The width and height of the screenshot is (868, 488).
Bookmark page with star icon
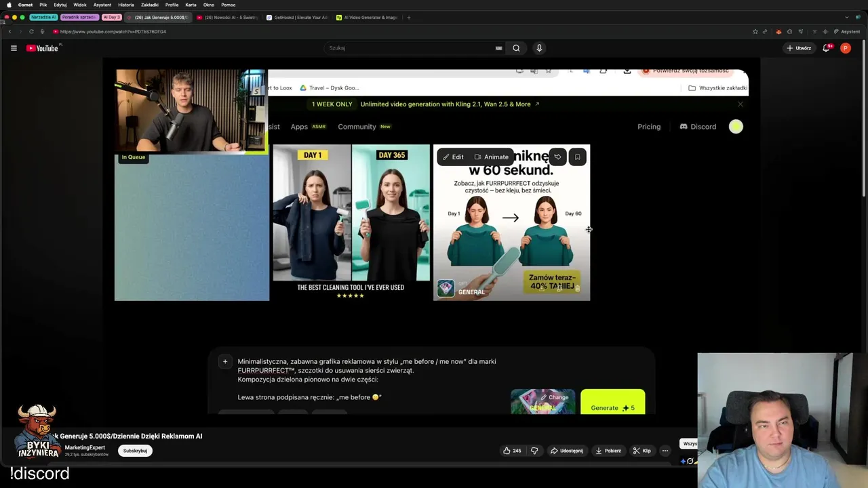(755, 31)
